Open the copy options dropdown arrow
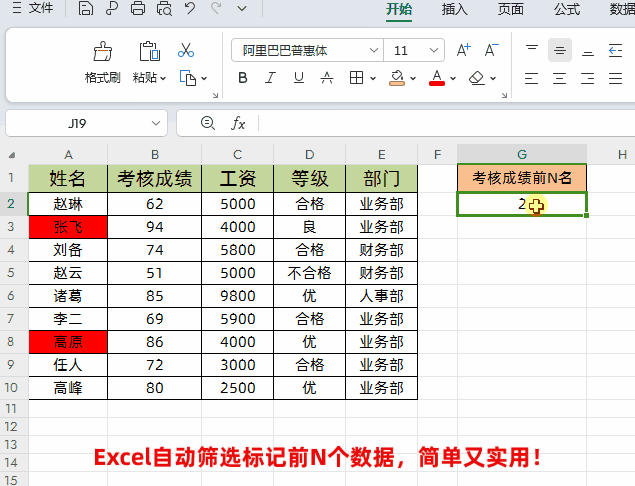The height and width of the screenshot is (486, 635). [204, 78]
